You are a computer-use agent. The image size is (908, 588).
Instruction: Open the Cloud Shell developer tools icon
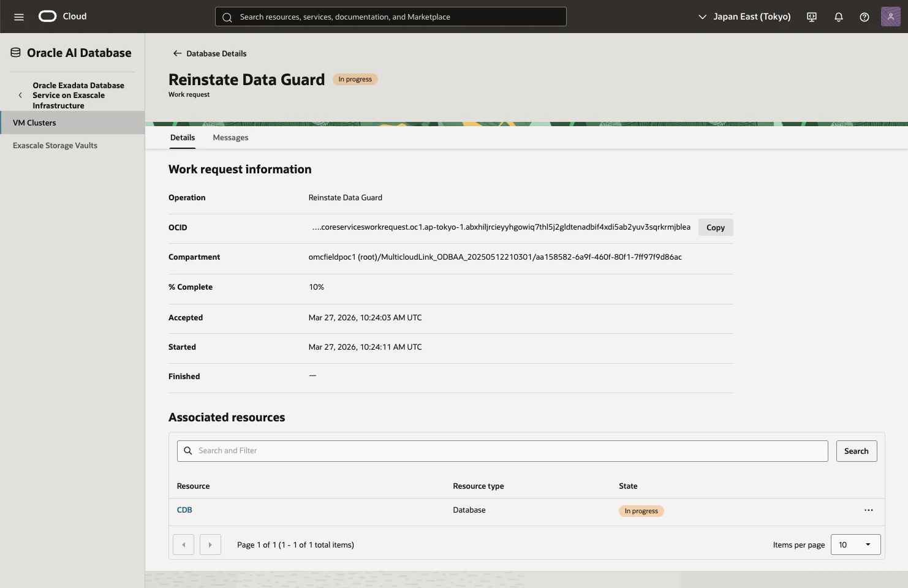tap(812, 17)
